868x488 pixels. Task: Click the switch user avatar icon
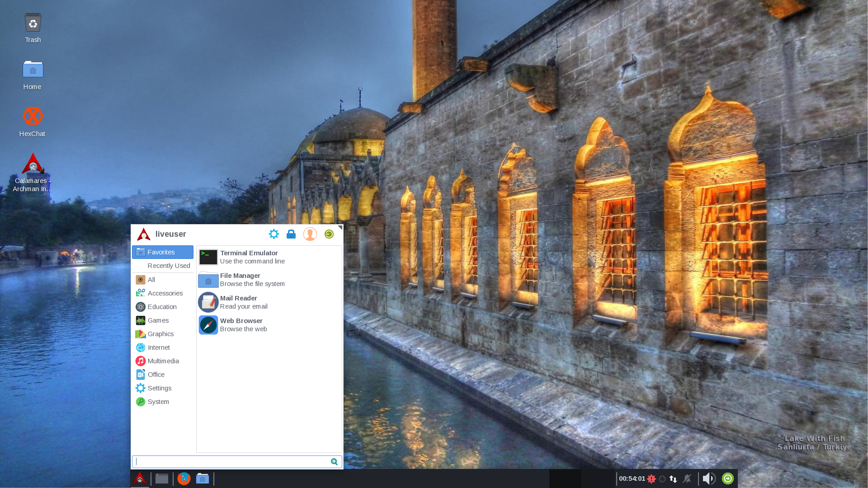(310, 234)
